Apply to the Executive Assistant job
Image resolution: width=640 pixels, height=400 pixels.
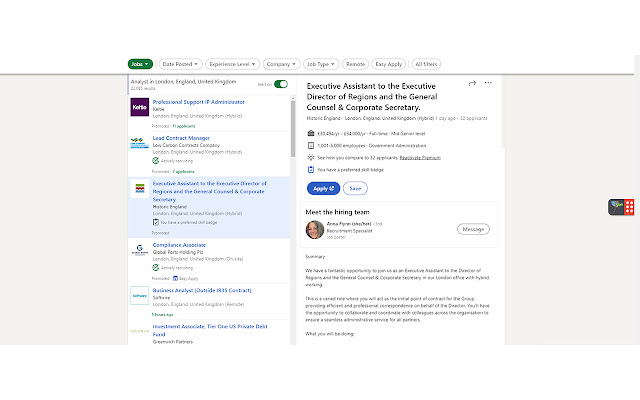(x=323, y=189)
